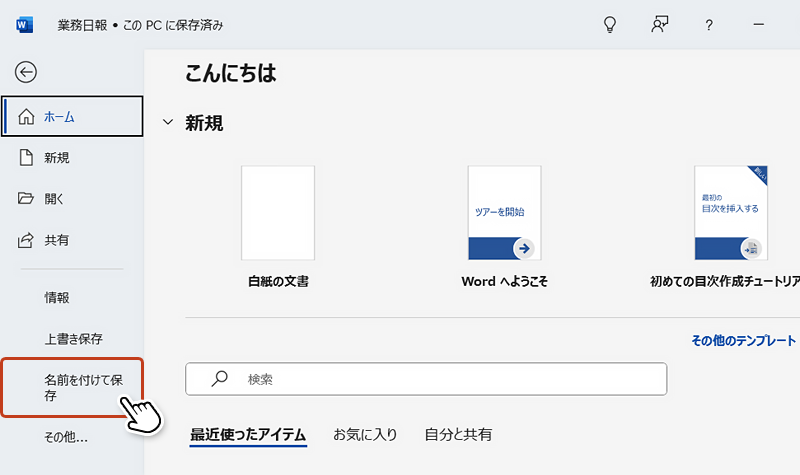Open the help question mark icon
The image size is (800, 475).
[x=709, y=25]
